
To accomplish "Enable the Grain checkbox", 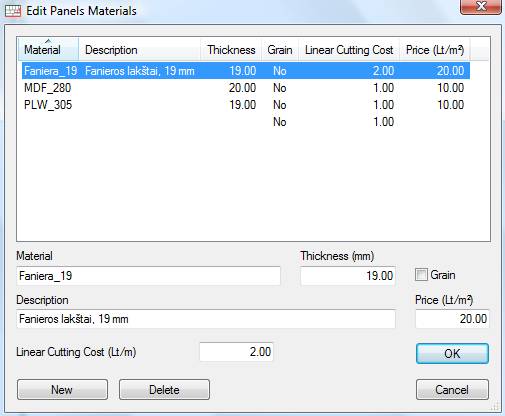I will click(421, 275).
